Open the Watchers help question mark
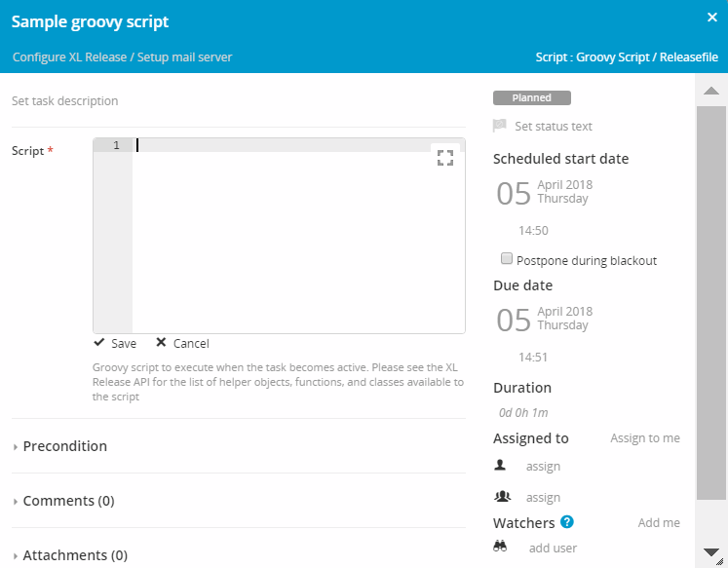Viewport: 728px width, 568px height. pyautogui.click(x=567, y=522)
